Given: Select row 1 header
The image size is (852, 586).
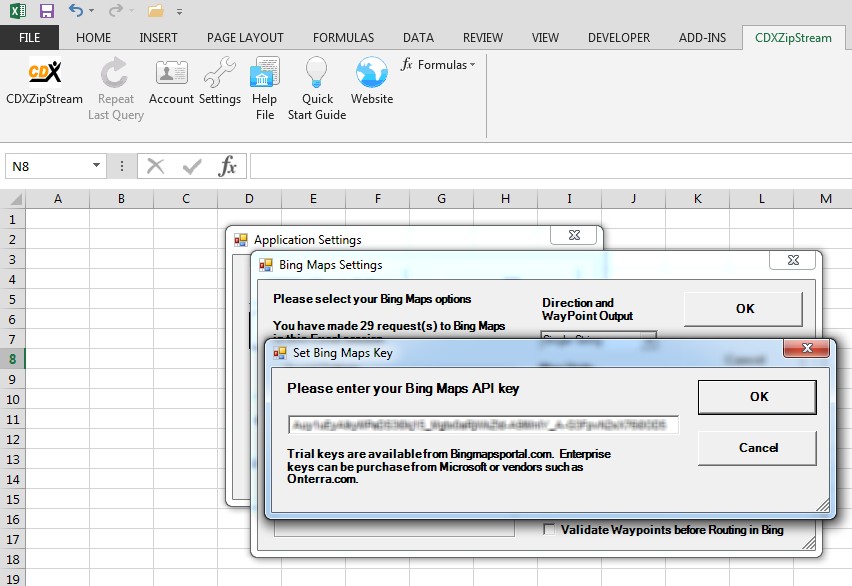Looking at the screenshot, I should coord(12,220).
